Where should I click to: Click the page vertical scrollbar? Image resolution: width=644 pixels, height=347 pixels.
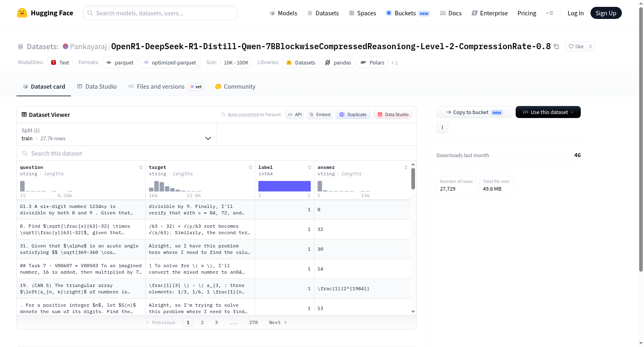[x=641, y=139]
